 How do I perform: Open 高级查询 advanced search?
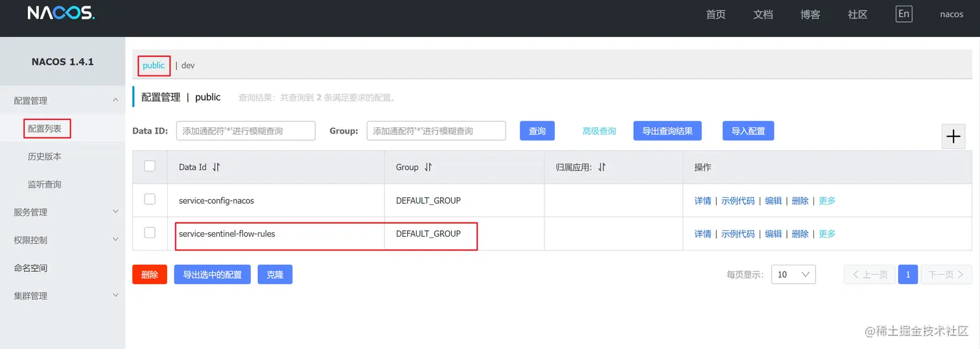[x=599, y=131]
